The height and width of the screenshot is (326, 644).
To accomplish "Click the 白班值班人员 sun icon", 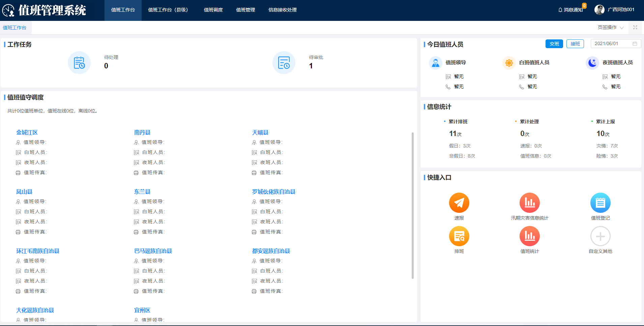I will pos(509,63).
